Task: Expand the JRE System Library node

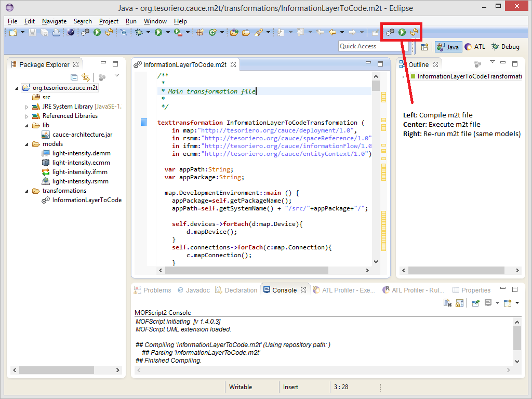Action: pyautogui.click(x=27, y=107)
